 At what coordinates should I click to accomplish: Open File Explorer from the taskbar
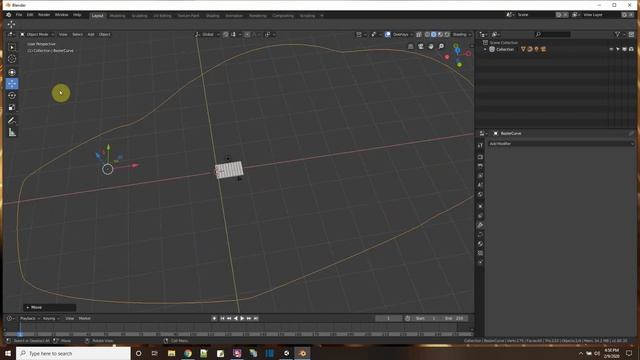click(x=171, y=353)
